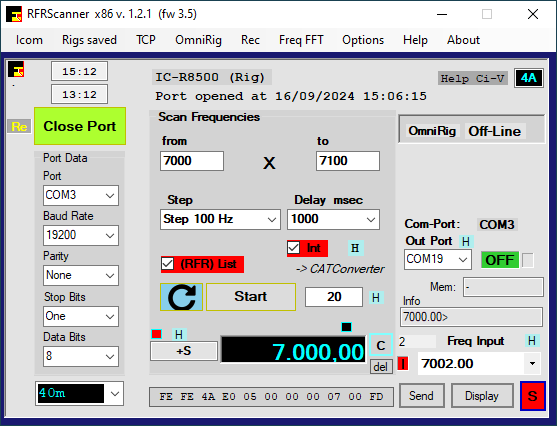Screen dimensions: 557x426
Task: Open the 40m band dropdown
Action: pos(80,393)
